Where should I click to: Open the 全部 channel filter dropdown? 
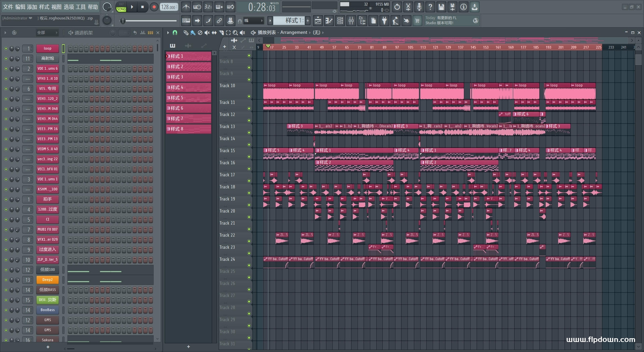[47, 33]
